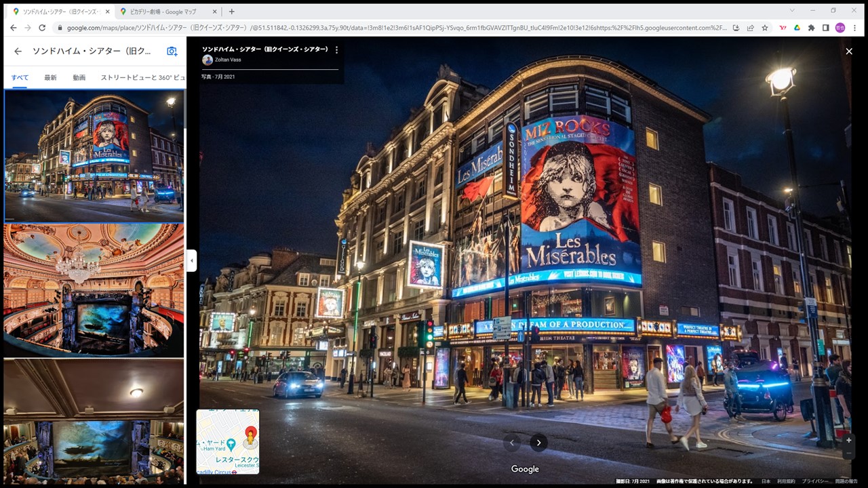Open the theatre exterior night photo thumbnail

(94, 155)
